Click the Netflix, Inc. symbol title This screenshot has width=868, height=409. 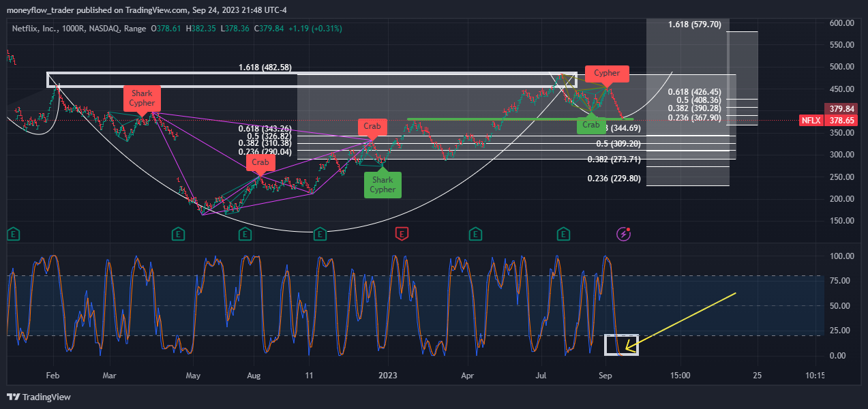point(35,29)
